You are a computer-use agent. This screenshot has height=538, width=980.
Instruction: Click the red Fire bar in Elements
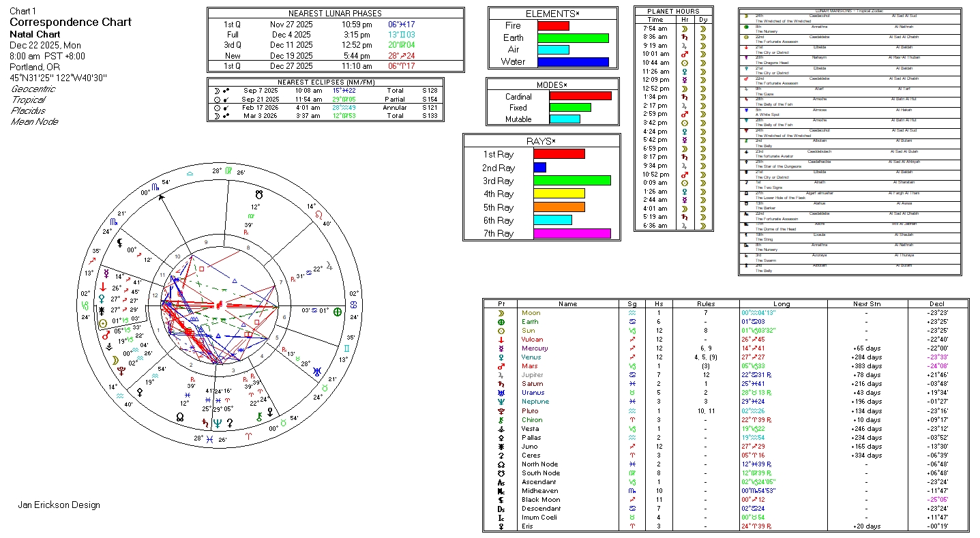click(x=553, y=26)
